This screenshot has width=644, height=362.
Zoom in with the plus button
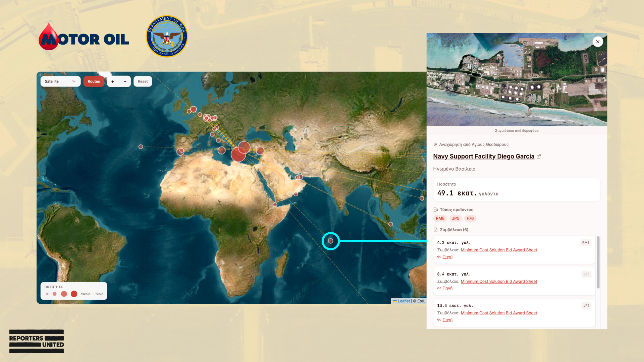click(113, 81)
